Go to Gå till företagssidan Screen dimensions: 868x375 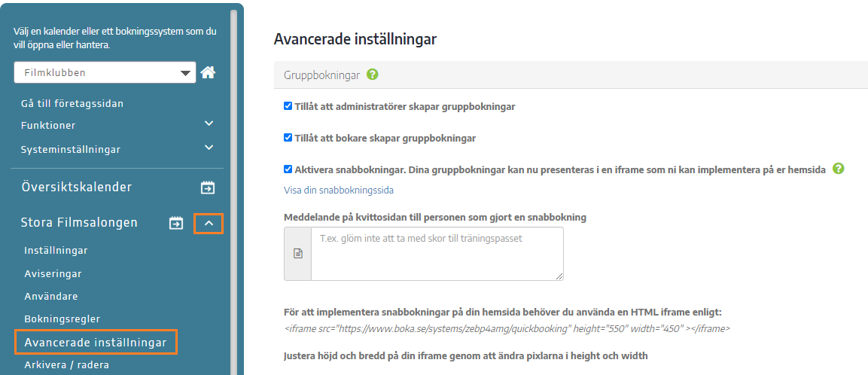pyautogui.click(x=72, y=104)
